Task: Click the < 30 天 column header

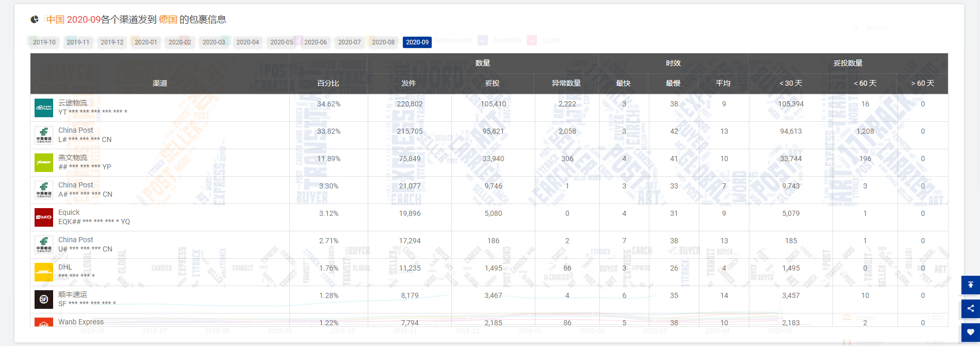Action: coord(791,83)
